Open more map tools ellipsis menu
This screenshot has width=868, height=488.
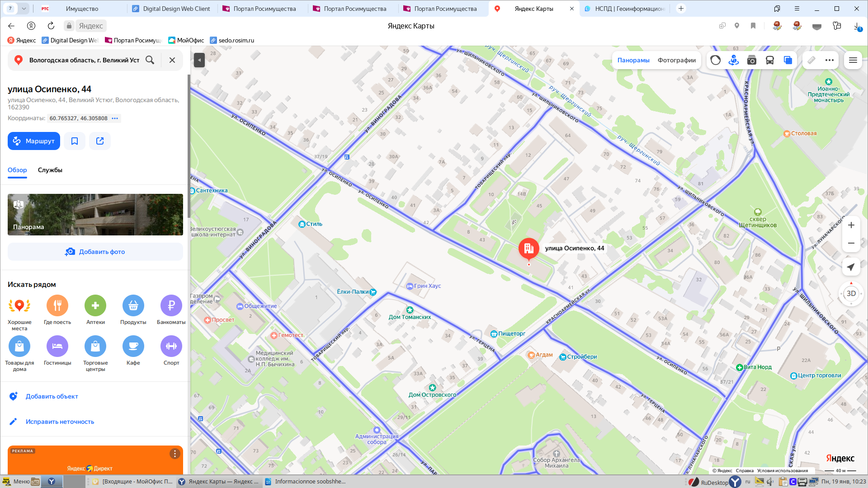pyautogui.click(x=829, y=60)
